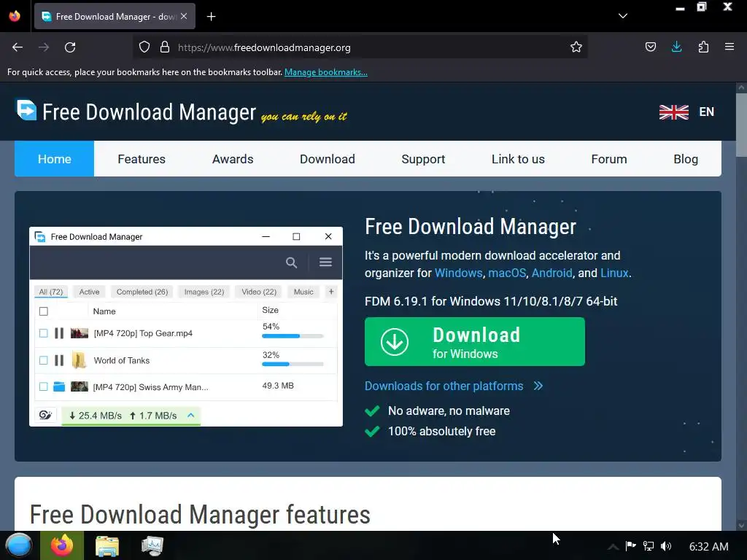Click the pause icon beside World of Tanks
Screen dimensions: 747x560
tap(59, 360)
